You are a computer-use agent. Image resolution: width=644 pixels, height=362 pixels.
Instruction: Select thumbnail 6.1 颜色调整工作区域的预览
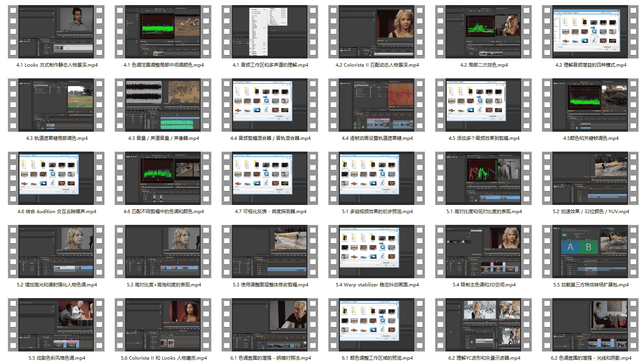(377, 325)
